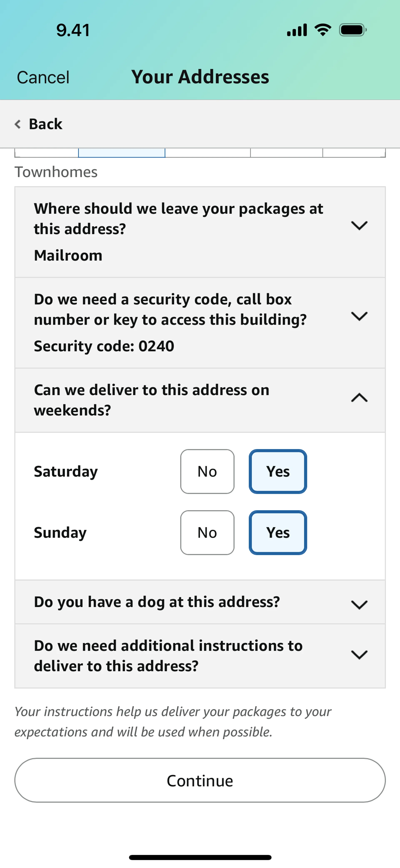Tap the cellular signal bars icon

(297, 30)
